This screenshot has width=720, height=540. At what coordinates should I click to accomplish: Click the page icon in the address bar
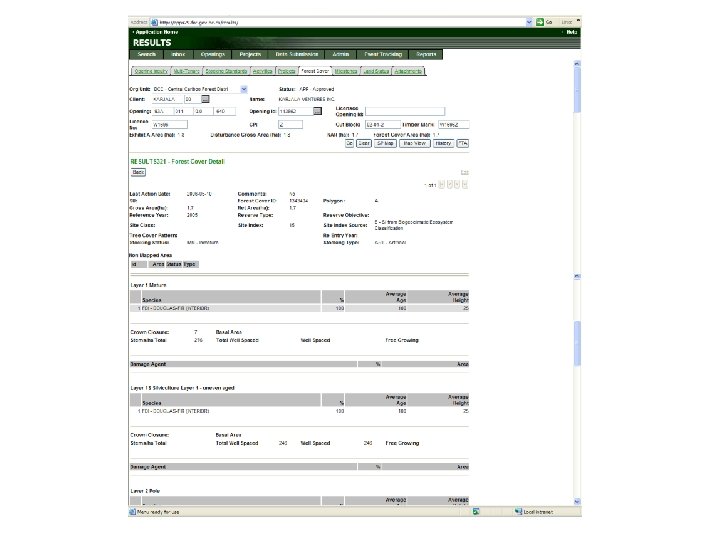[x=155, y=22]
